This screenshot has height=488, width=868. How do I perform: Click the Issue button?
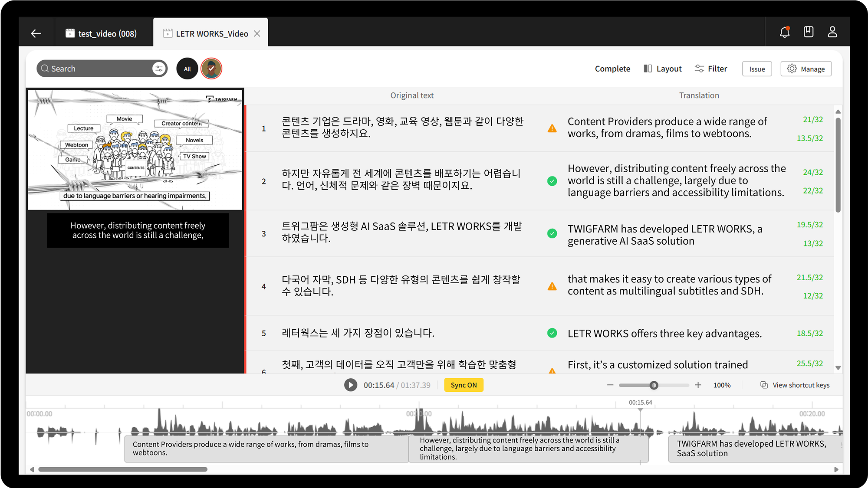click(757, 69)
